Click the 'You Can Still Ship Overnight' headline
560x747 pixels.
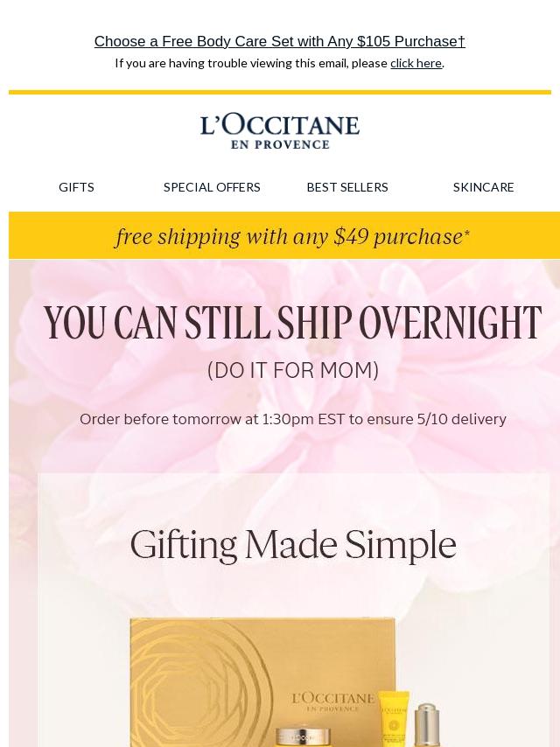click(292, 323)
